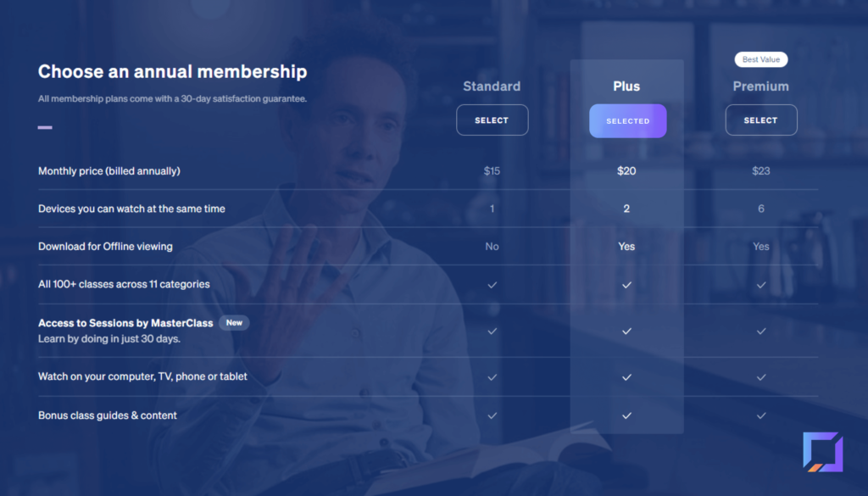
Task: Click Plus checkmark for All 100+ classes
Action: tap(626, 285)
